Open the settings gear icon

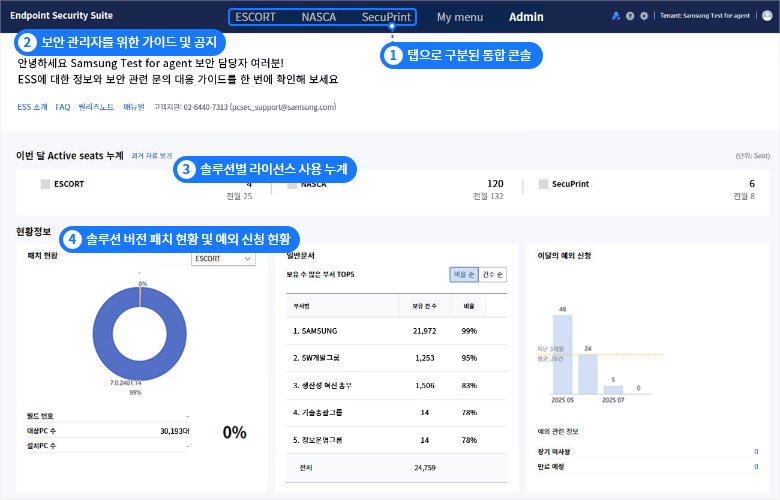[x=644, y=16]
